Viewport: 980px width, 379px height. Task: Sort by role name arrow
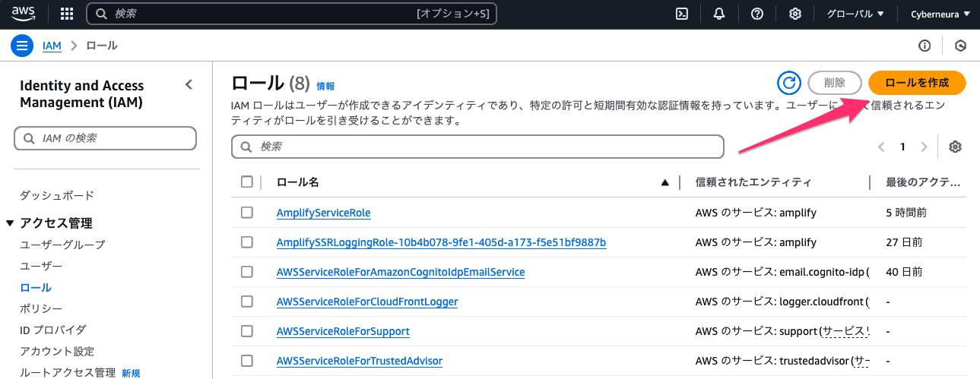point(665,182)
